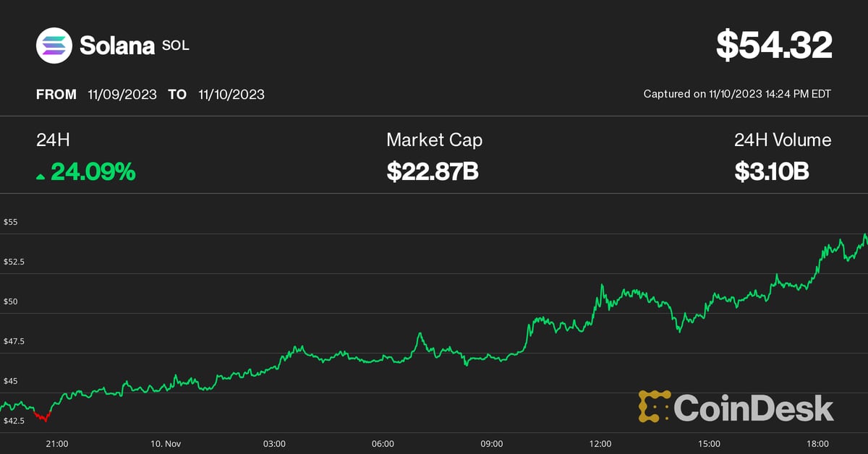Click the red dip segment on chart
The width and height of the screenshot is (868, 454).
tap(43, 416)
